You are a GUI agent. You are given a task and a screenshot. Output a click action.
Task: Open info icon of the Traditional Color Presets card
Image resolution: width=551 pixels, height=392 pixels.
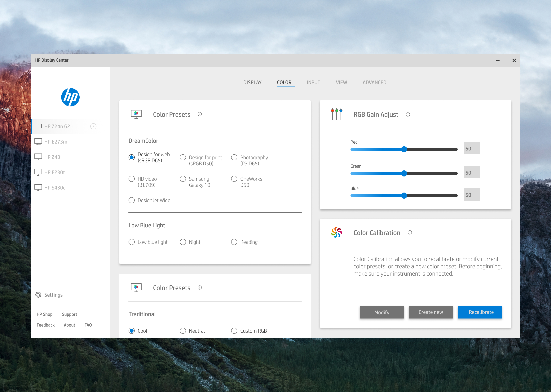(x=200, y=287)
